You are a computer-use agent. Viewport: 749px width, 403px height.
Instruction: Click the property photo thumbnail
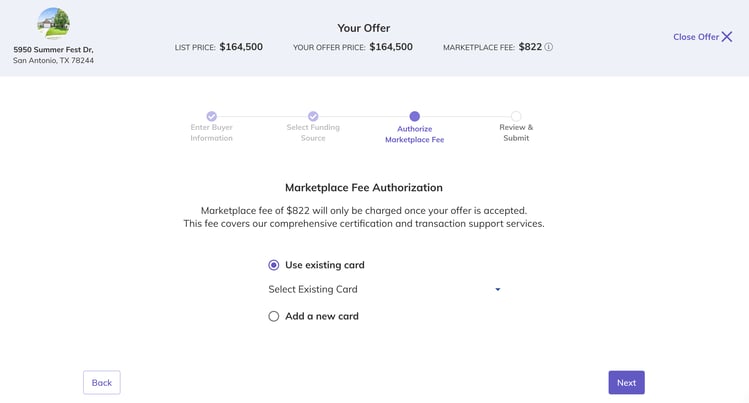coord(54,23)
